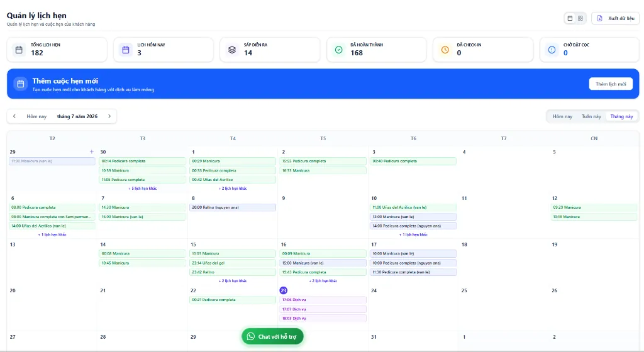The image size is (644, 352).
Task: Expand +2 lịch hẹn khác on day 15
Action: [233, 281]
